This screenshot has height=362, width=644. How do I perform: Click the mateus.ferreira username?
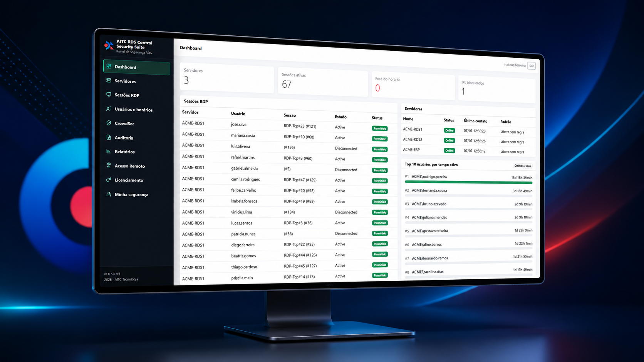tap(514, 65)
